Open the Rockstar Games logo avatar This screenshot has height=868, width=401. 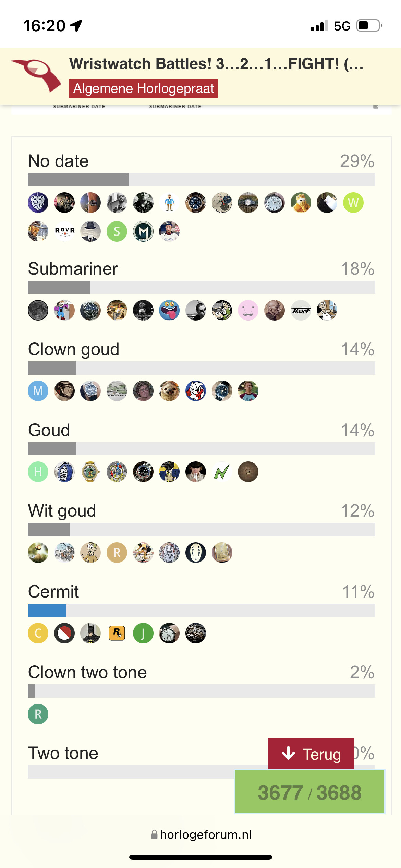117,633
